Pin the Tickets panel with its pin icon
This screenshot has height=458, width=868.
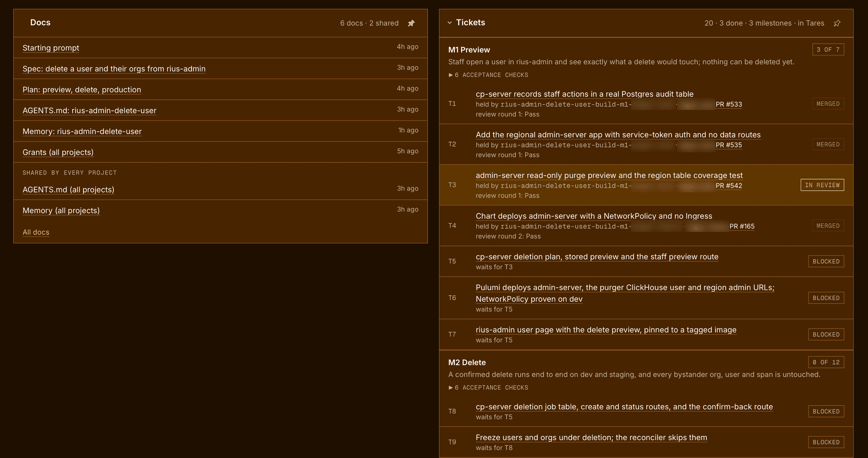click(x=837, y=23)
